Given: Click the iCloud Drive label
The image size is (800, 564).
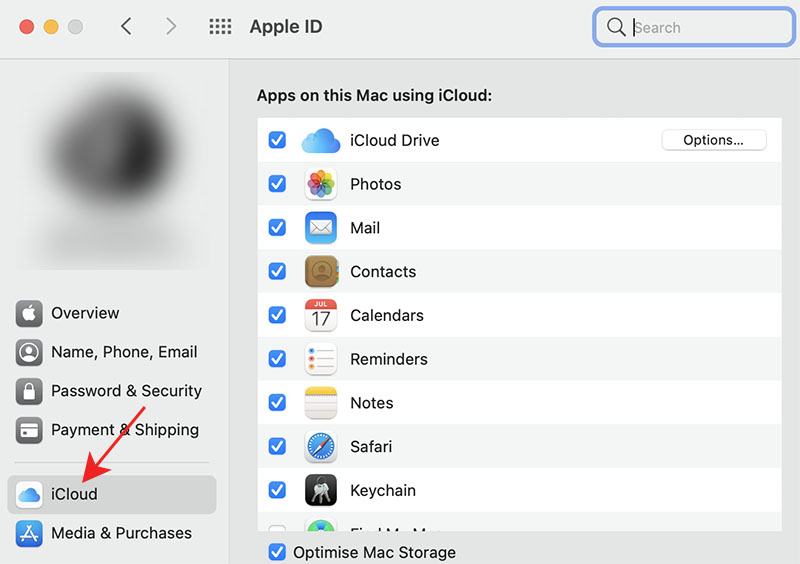Looking at the screenshot, I should tap(394, 140).
